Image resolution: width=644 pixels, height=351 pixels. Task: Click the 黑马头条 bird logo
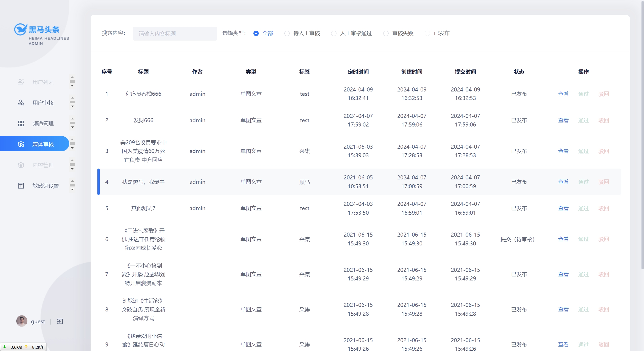point(20,29)
